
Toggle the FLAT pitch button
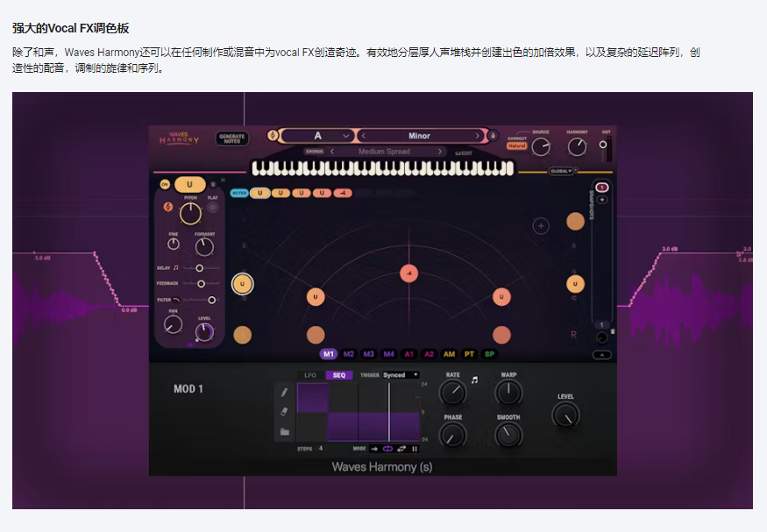click(x=212, y=207)
